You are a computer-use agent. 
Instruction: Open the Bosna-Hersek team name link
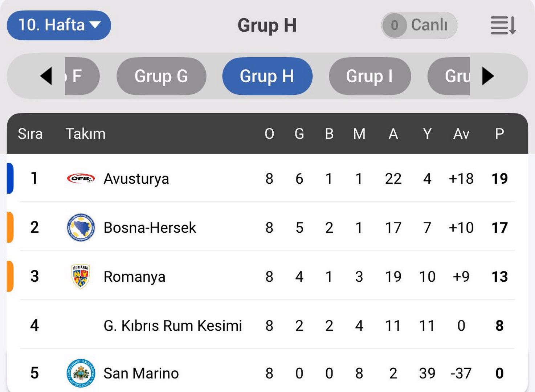(150, 228)
